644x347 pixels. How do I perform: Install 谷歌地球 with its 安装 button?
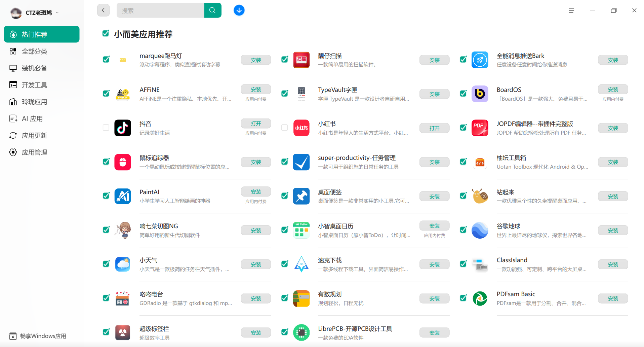point(613,230)
